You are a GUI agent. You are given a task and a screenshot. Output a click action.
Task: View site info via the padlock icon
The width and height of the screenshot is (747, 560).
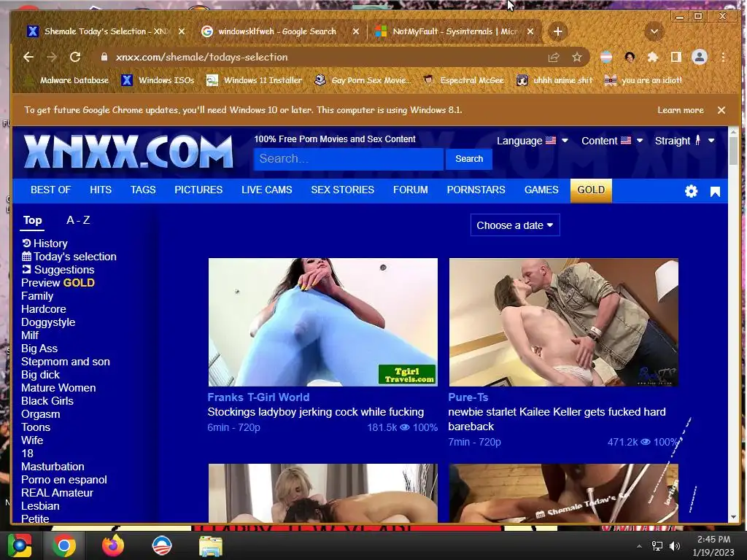(104, 57)
